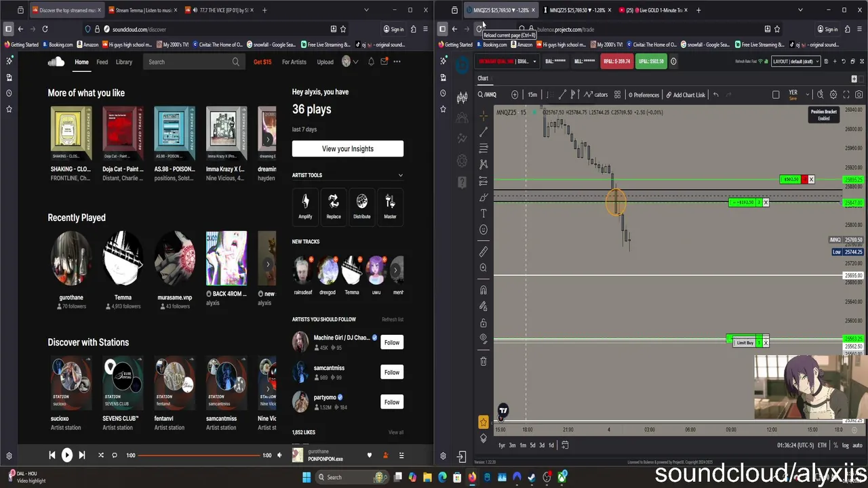Viewport: 868px width, 488px height.
Task: Play the current SoundCloud track
Action: (66, 455)
